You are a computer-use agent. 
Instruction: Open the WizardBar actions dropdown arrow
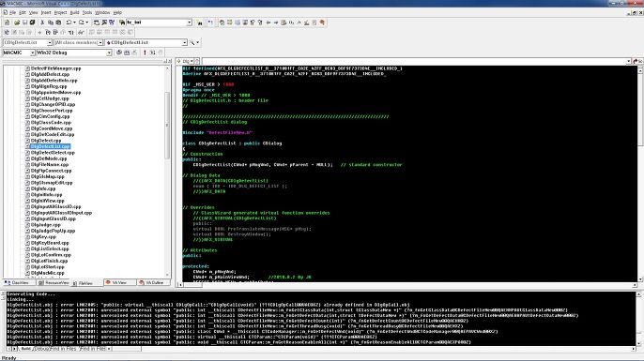198,43
